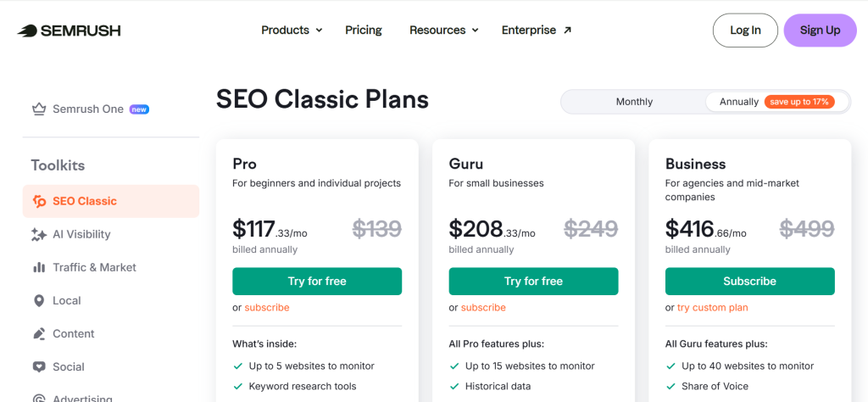868x402 pixels.
Task: Select the Local map pin icon
Action: [x=38, y=300]
